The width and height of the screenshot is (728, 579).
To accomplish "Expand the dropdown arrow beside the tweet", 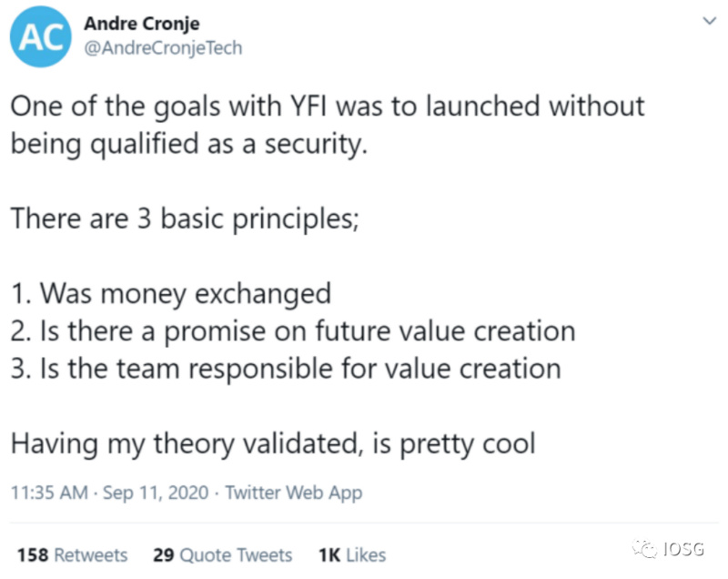I will (x=708, y=20).
